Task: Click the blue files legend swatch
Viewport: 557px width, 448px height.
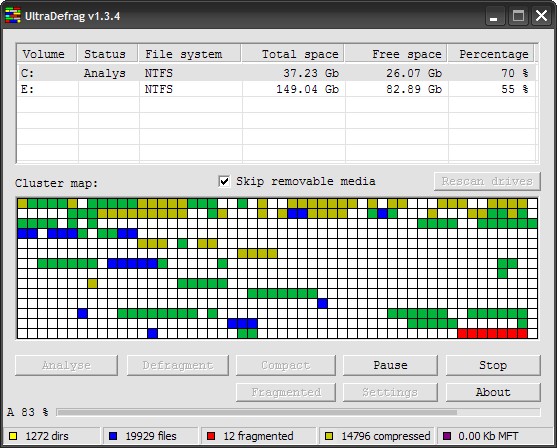Action: coord(113,436)
